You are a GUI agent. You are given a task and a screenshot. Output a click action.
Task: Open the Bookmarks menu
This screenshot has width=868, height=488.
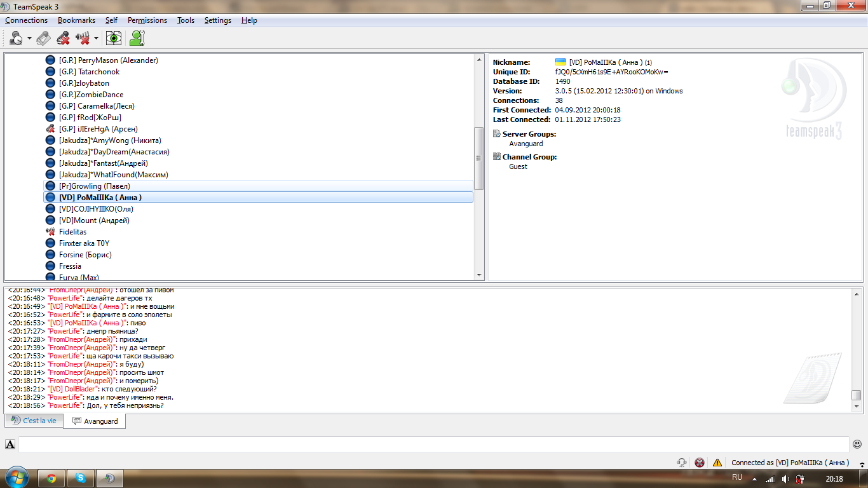tap(76, 20)
